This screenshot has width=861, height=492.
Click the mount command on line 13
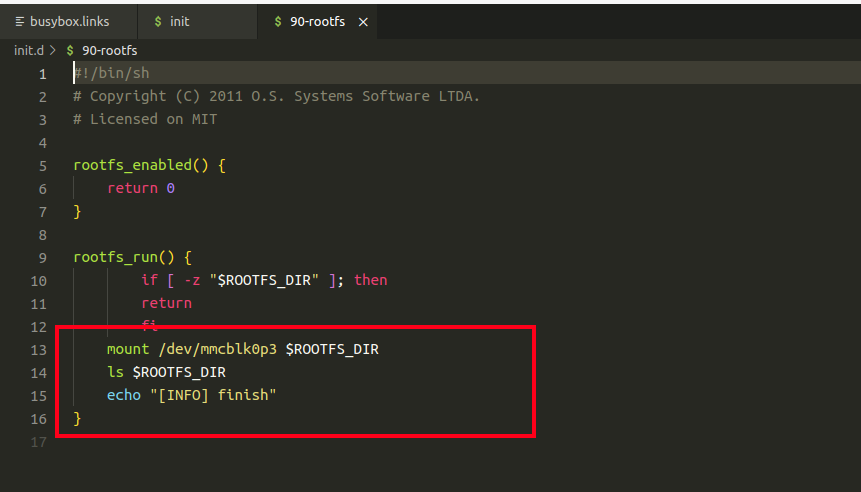[x=127, y=350]
